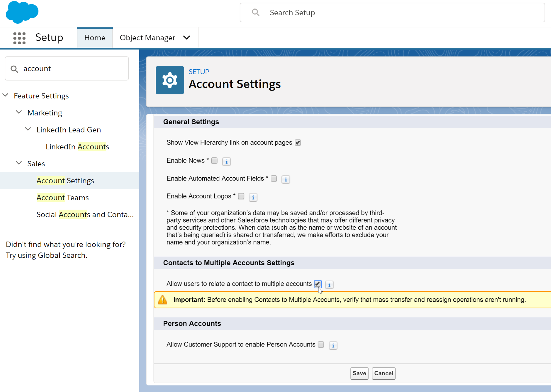Open the info icon beside Person Accounts checkbox
Image resolution: width=551 pixels, height=392 pixels.
tap(333, 345)
